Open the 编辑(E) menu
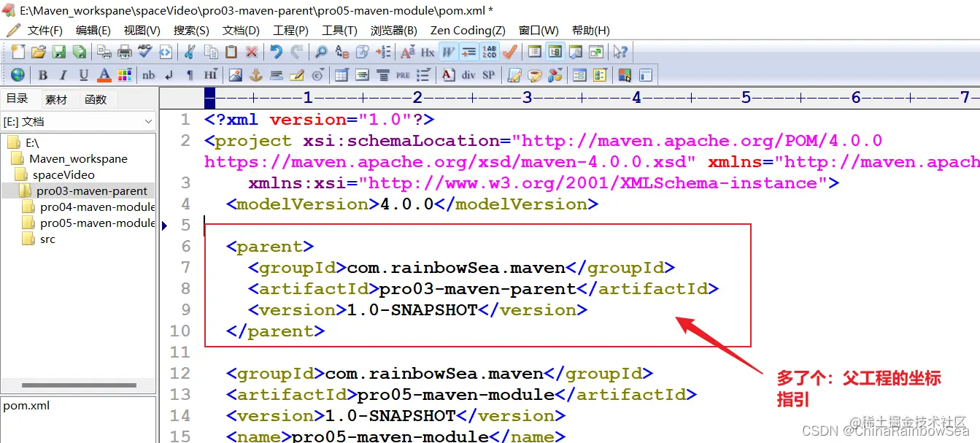 [x=93, y=30]
